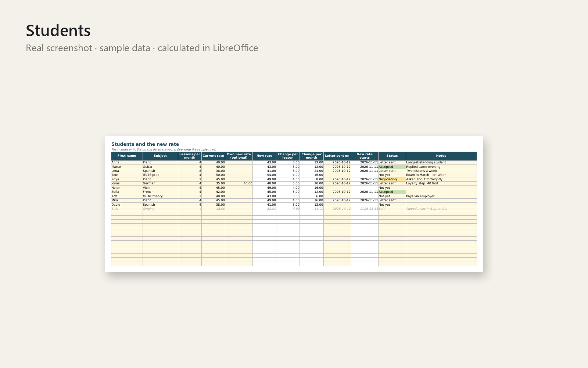Click the 'Loyalty step: 40 first' note
The image size is (588, 368).
click(x=441, y=184)
